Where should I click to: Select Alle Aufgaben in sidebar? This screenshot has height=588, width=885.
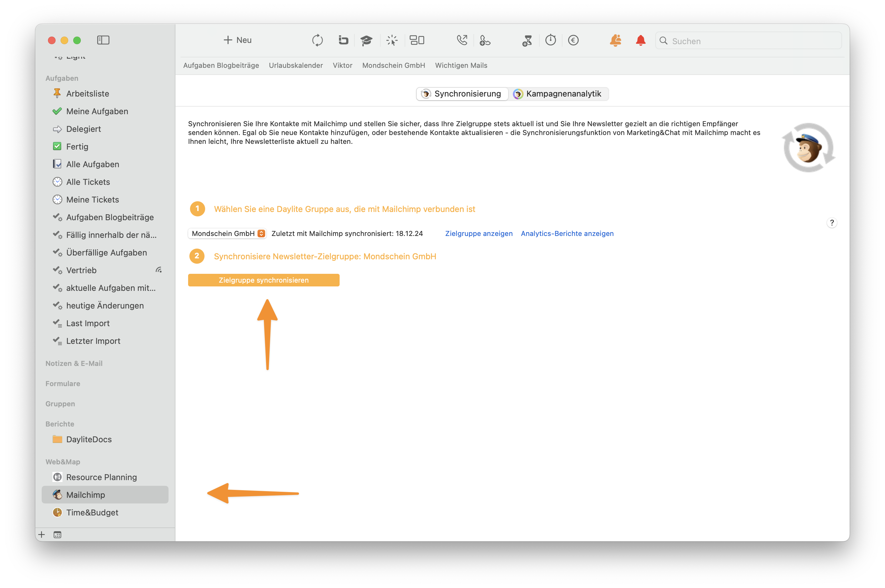pos(105,164)
